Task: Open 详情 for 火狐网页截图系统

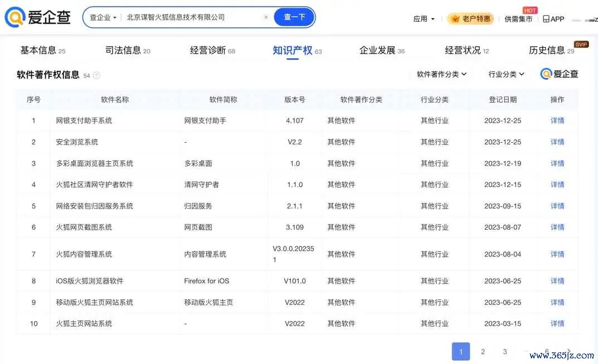Action: coord(557,227)
